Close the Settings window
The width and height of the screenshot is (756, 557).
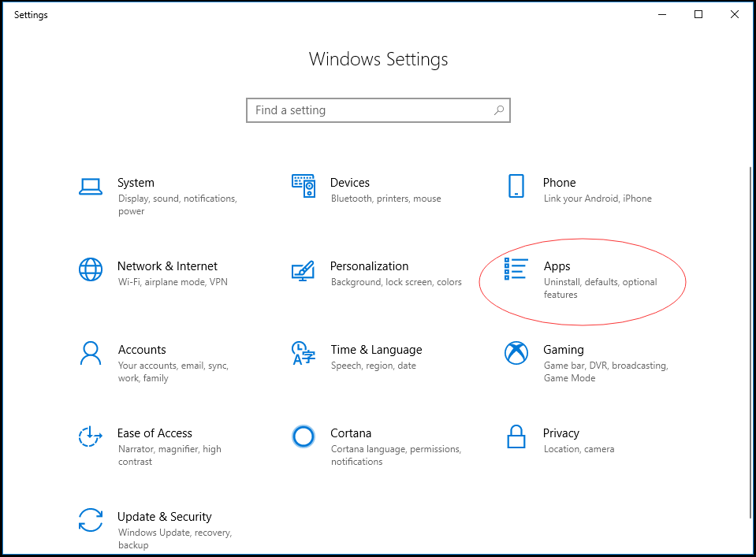point(734,14)
